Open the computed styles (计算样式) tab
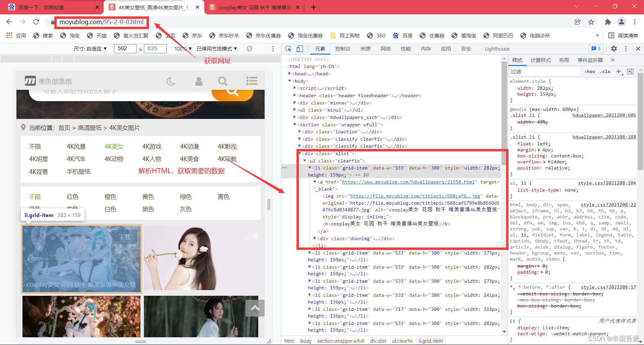644x345 pixels. coord(541,60)
